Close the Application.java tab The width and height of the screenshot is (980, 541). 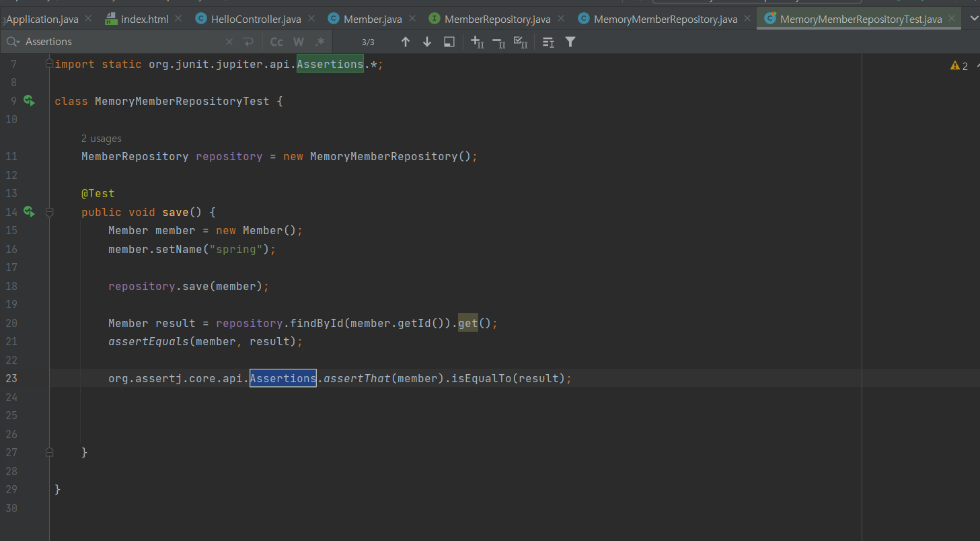pyautogui.click(x=88, y=19)
